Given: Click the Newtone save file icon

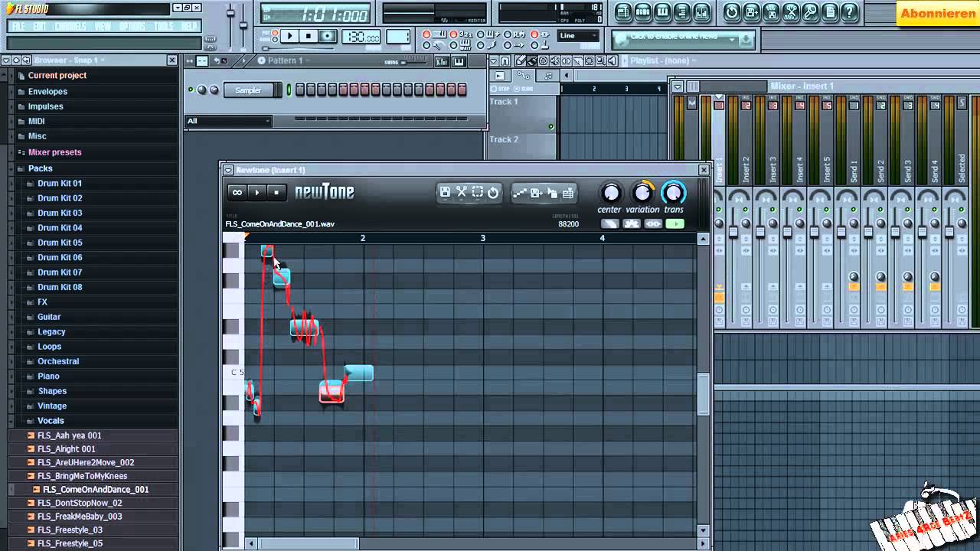Looking at the screenshot, I should [x=445, y=192].
